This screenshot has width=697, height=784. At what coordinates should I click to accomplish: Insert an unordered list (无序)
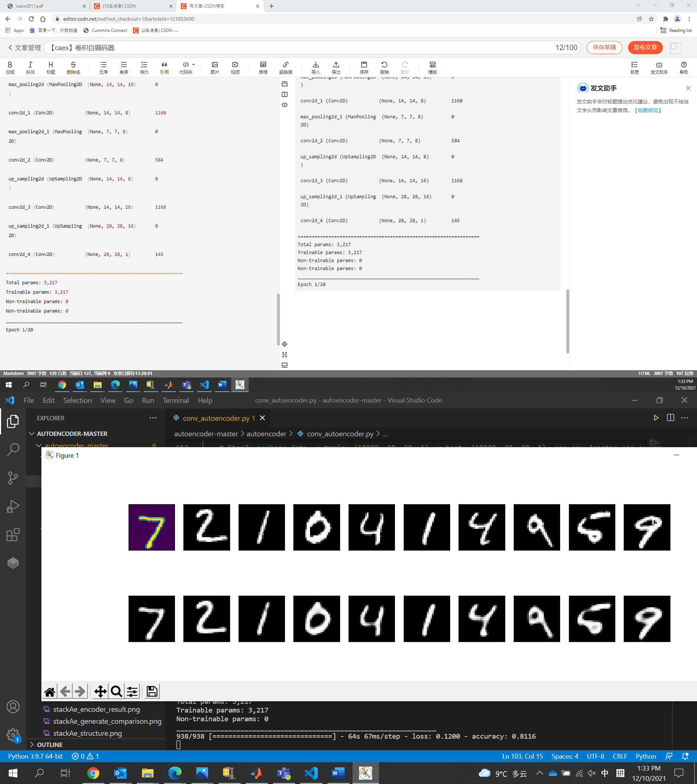(103, 67)
